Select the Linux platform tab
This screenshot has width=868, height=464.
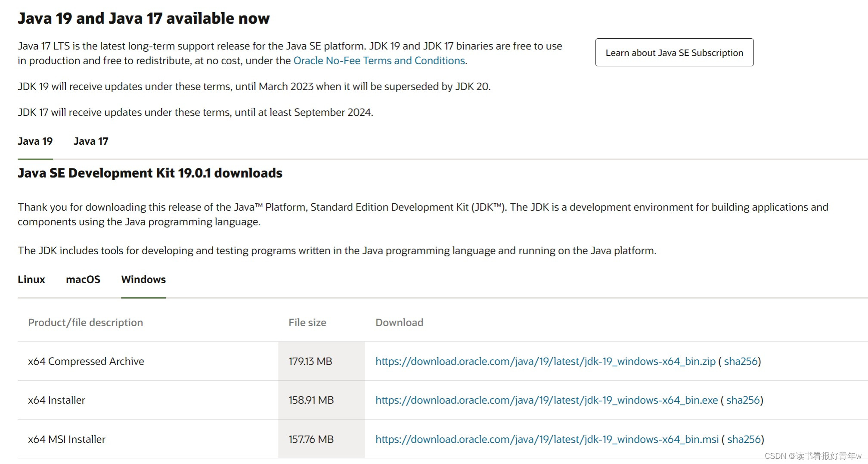(31, 280)
